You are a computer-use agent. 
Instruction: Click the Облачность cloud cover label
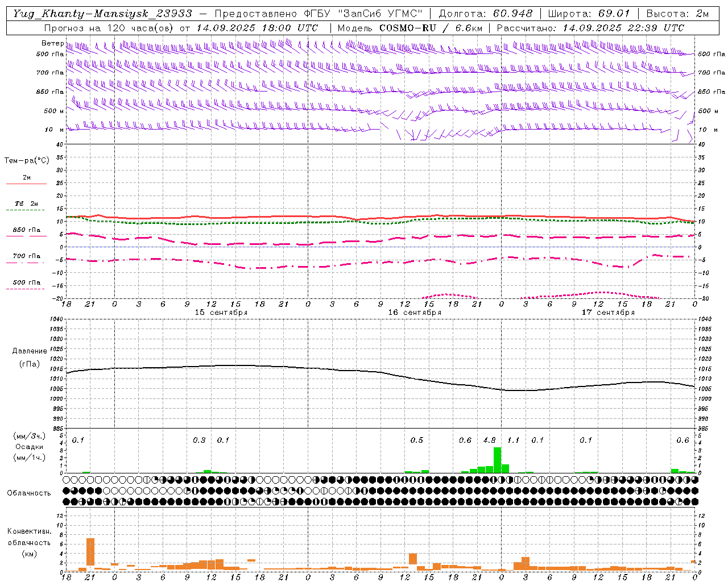point(29,493)
